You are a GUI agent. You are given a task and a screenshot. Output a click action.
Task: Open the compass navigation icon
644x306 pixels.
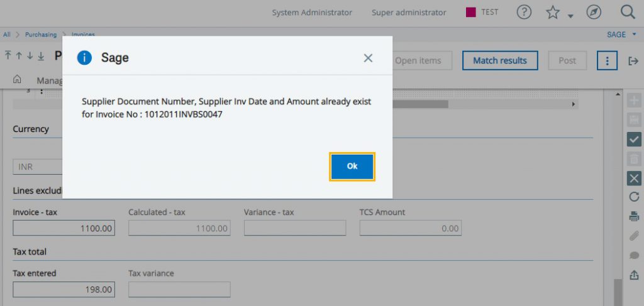[x=594, y=13]
